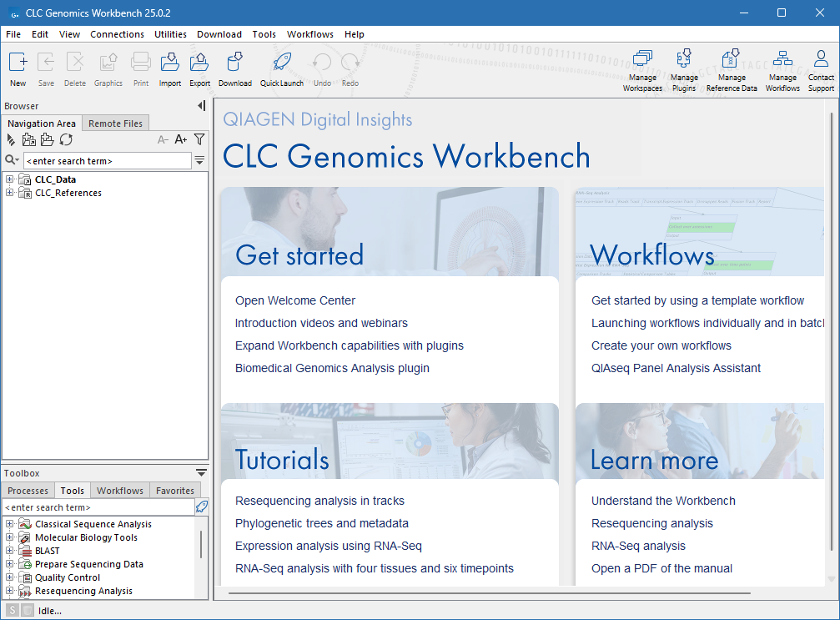Open Phylogenetic trees and metadata tutorial
The width and height of the screenshot is (840, 620).
coord(322,523)
